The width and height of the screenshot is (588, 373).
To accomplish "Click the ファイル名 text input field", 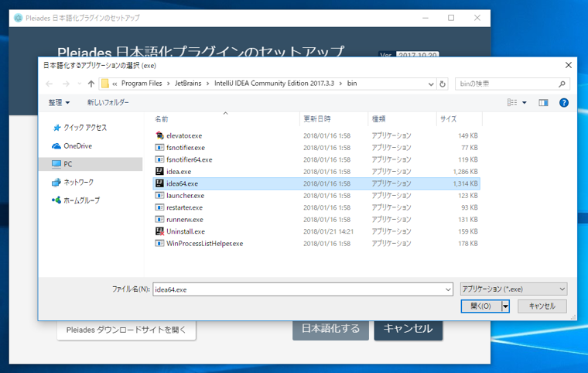I will coord(299,289).
